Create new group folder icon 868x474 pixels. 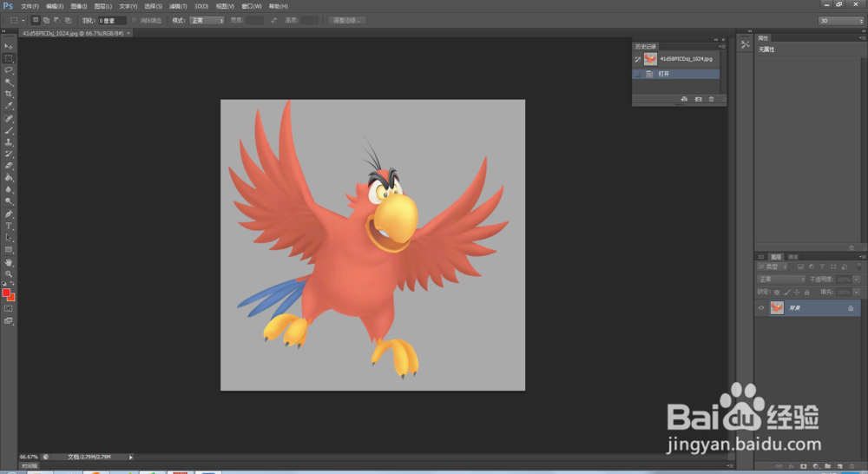pyautogui.click(x=827, y=467)
